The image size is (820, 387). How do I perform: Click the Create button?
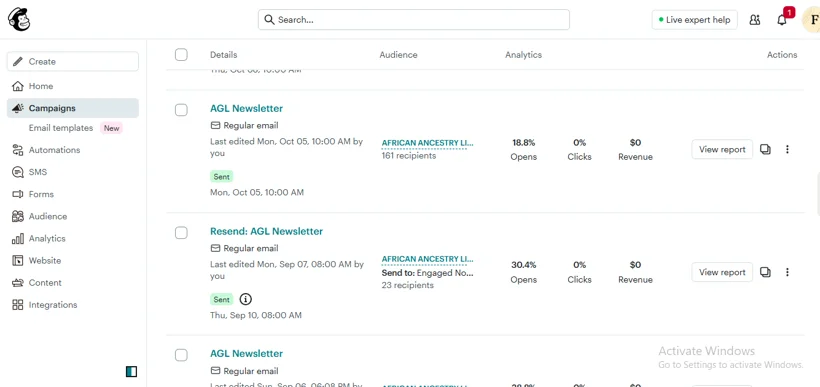pos(73,62)
